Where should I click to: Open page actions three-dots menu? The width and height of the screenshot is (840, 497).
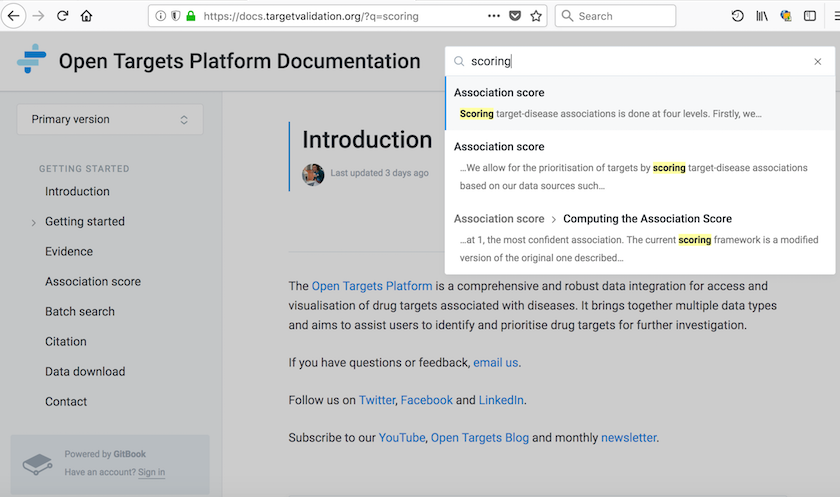coord(493,16)
